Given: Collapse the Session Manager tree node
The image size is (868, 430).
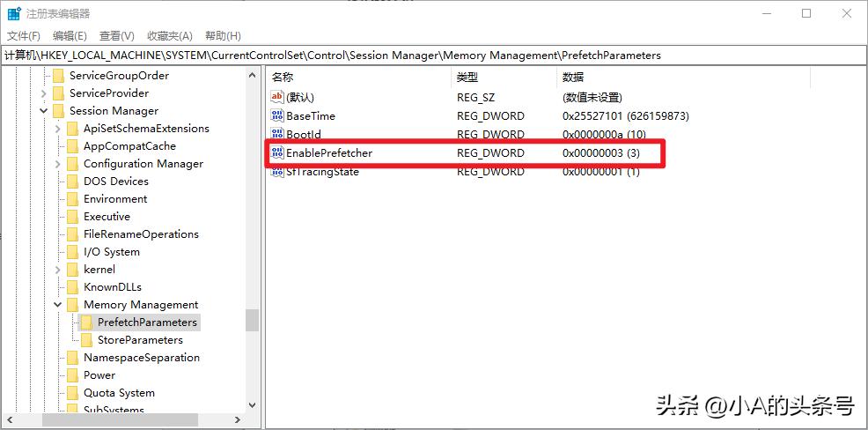Looking at the screenshot, I should [x=44, y=111].
